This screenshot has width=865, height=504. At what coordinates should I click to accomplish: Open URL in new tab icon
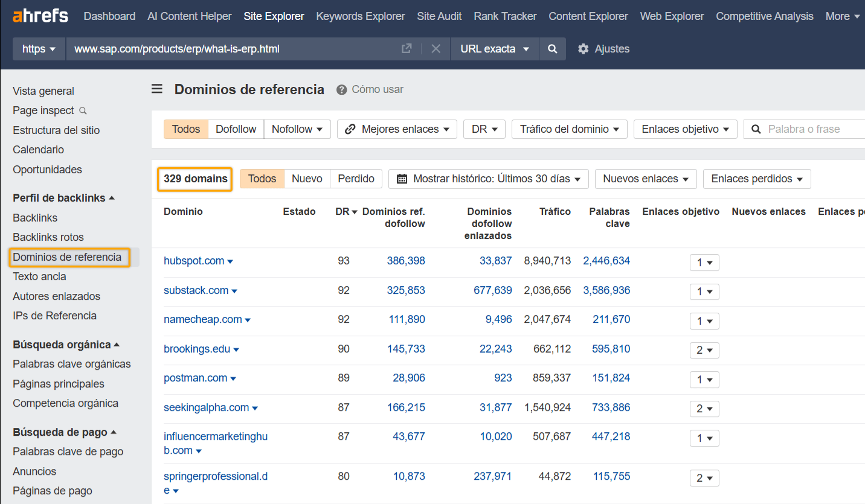[x=407, y=49]
